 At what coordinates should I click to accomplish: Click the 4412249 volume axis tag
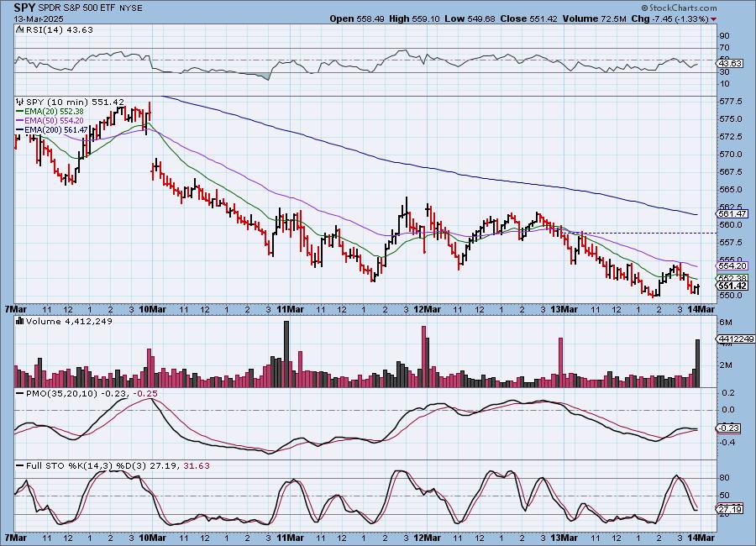(736, 339)
